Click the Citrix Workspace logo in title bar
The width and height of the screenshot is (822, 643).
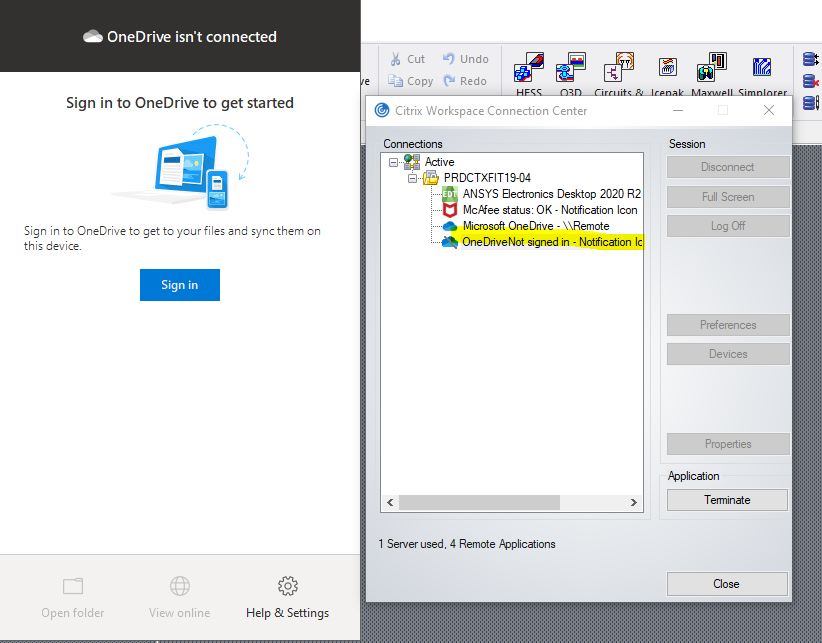coord(382,111)
